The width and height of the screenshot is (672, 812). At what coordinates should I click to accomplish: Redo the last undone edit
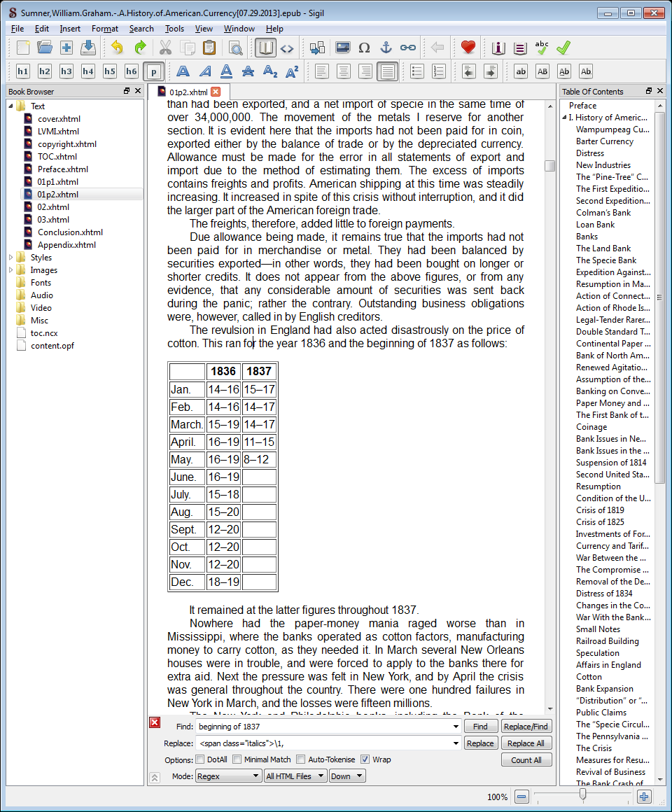(x=140, y=48)
